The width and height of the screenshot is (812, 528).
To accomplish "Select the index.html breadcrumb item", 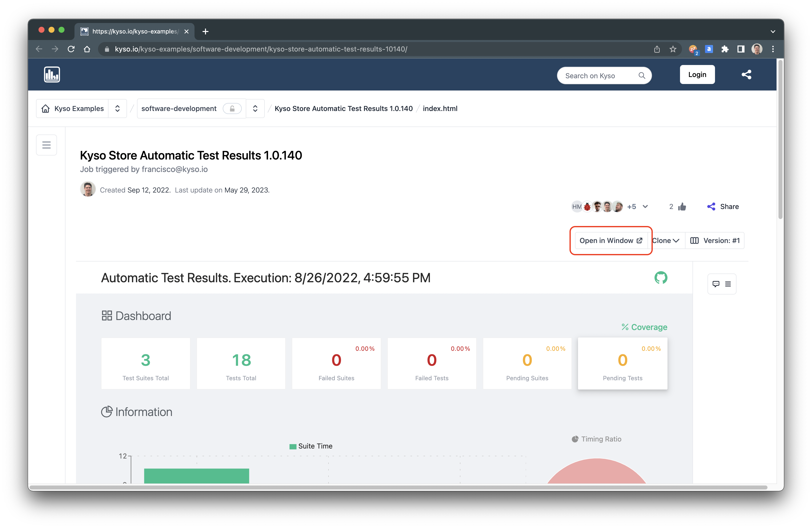I will (x=440, y=108).
